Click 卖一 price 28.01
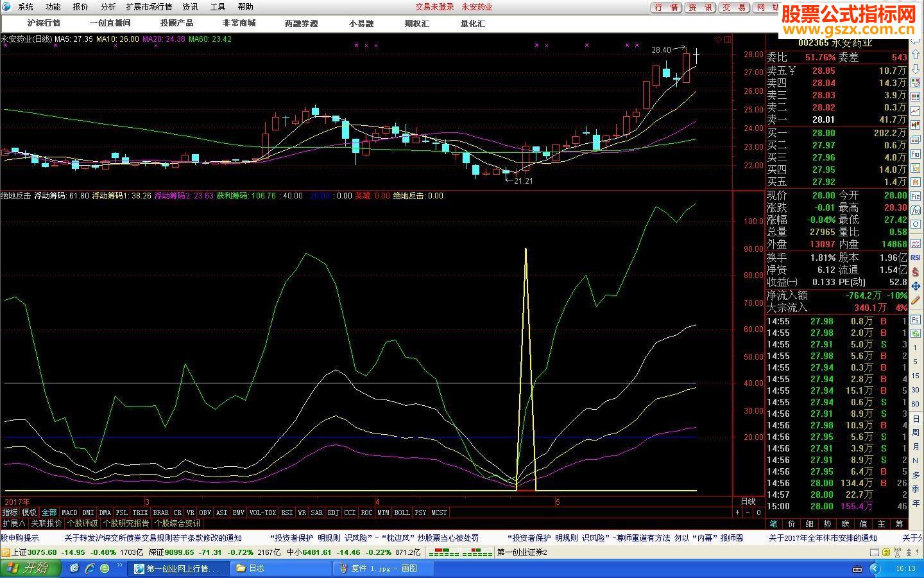The image size is (924, 578). [823, 119]
